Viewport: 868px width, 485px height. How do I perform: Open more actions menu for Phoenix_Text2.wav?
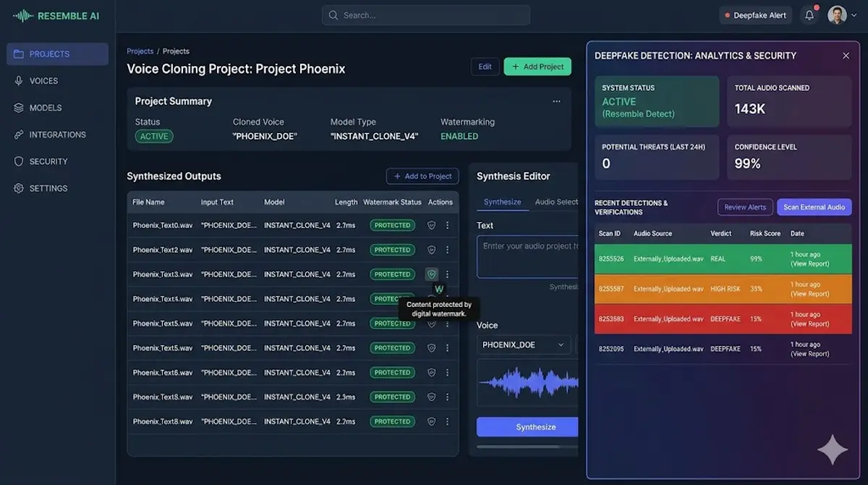click(x=447, y=250)
